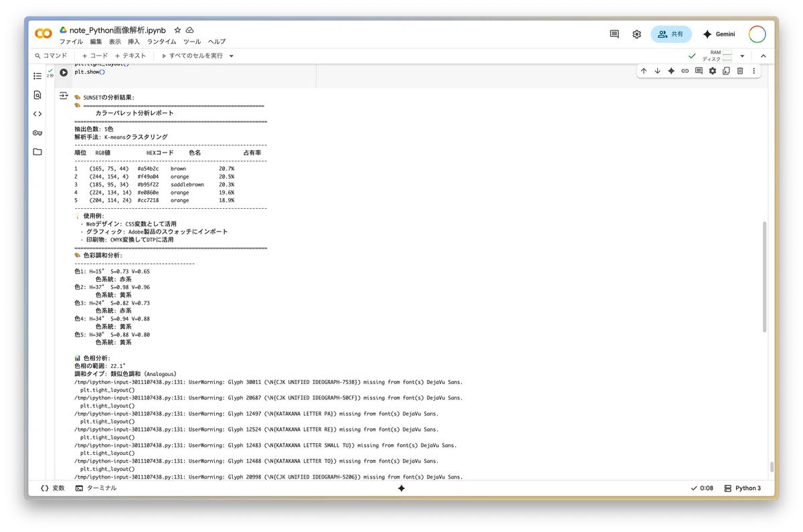Star the notebook in Drive
The image size is (803, 532).
click(x=177, y=30)
